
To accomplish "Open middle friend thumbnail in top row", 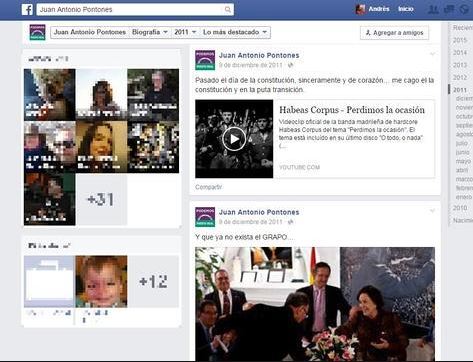I will pyautogui.click(x=101, y=95).
